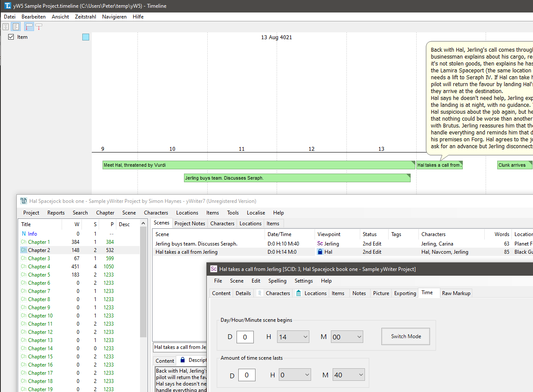The height and width of the screenshot is (392, 533).
Task: Open the Spelling menu in scene editor
Action: (x=277, y=281)
